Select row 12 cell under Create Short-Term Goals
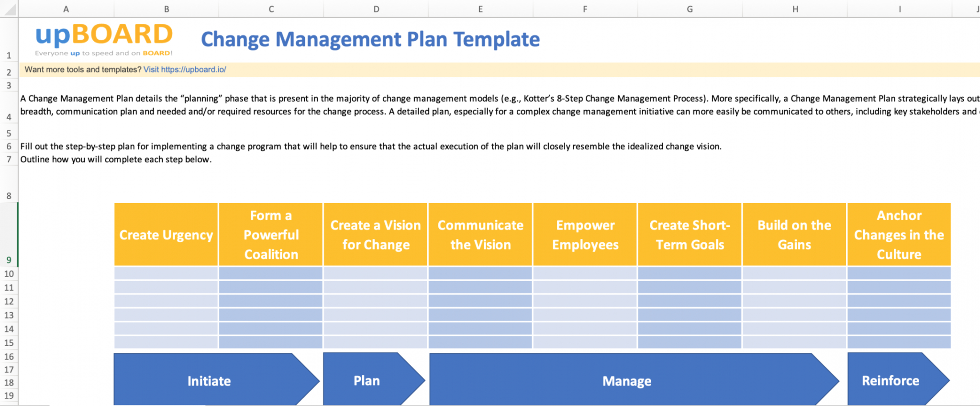 click(x=690, y=301)
